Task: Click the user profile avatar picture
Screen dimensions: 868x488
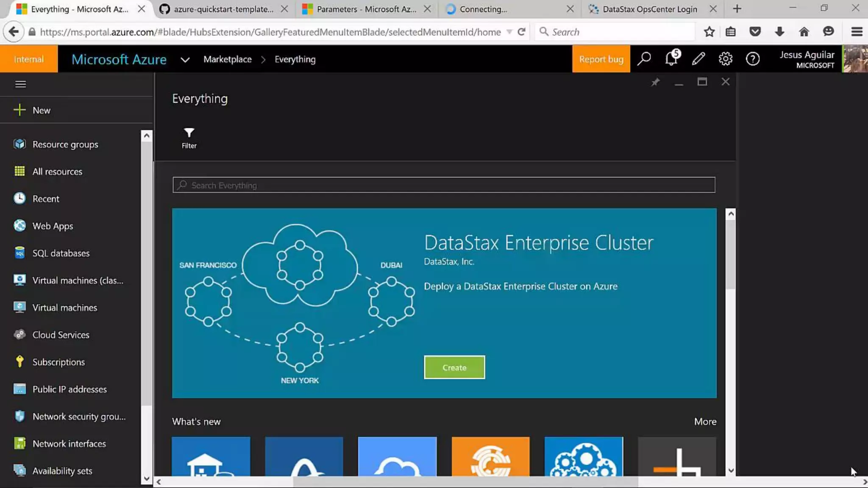Action: coord(855,59)
